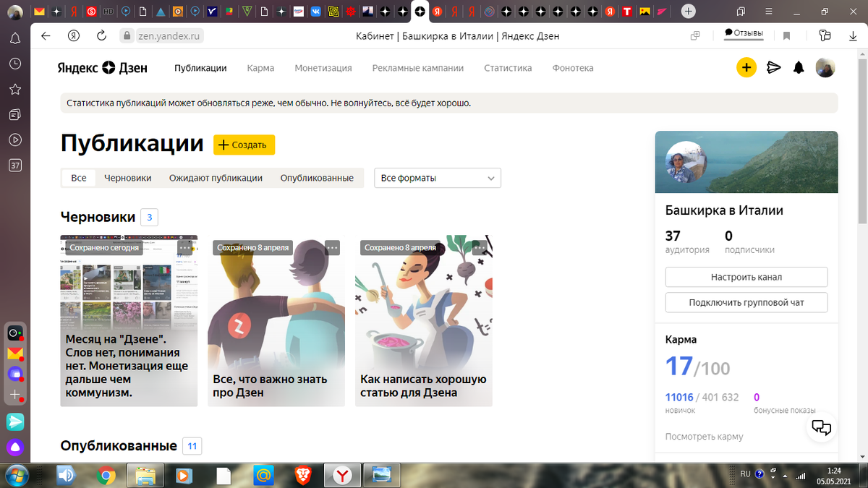Viewport: 868px width, 488px height.
Task: Click the Яндекс Дзен logo
Action: coord(103,68)
